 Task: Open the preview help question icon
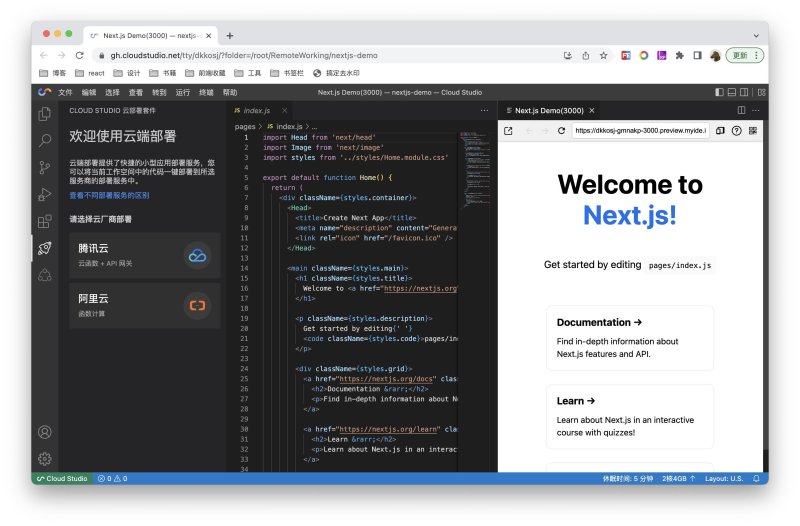point(736,131)
